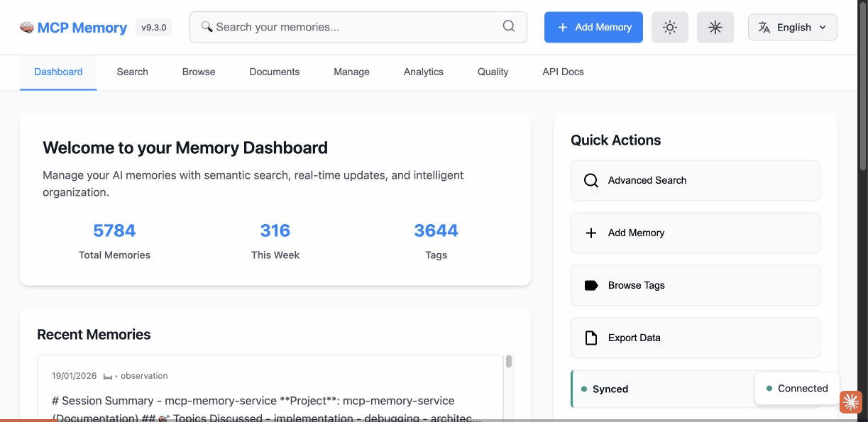The image size is (868, 422).
Task: Click the blue Add Memory button
Action: coord(593,27)
